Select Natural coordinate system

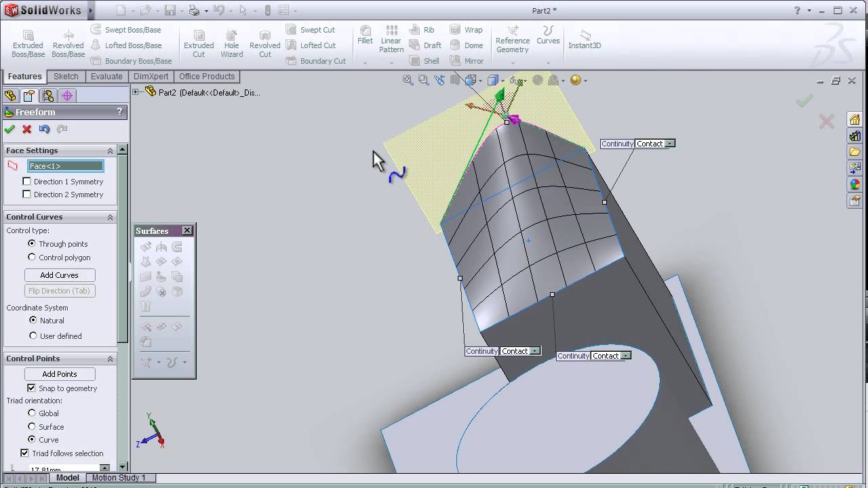click(x=33, y=320)
